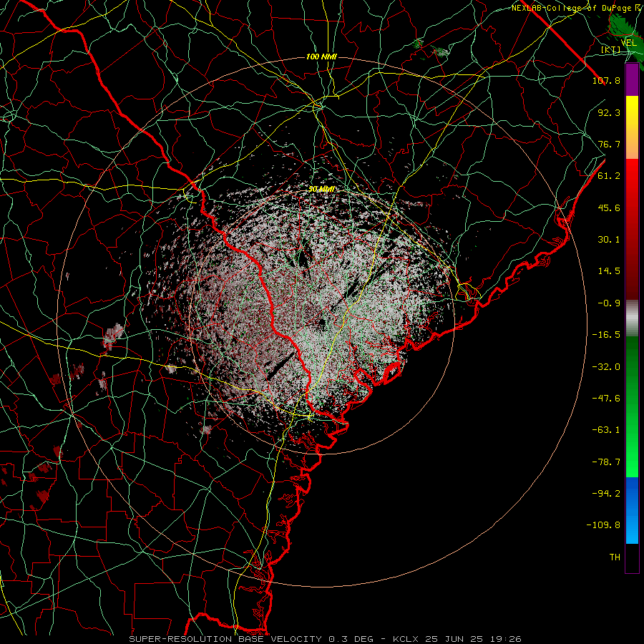The width and height of the screenshot is (644, 644).
Task: Click the -109.8 legend value
Action: coord(603,525)
